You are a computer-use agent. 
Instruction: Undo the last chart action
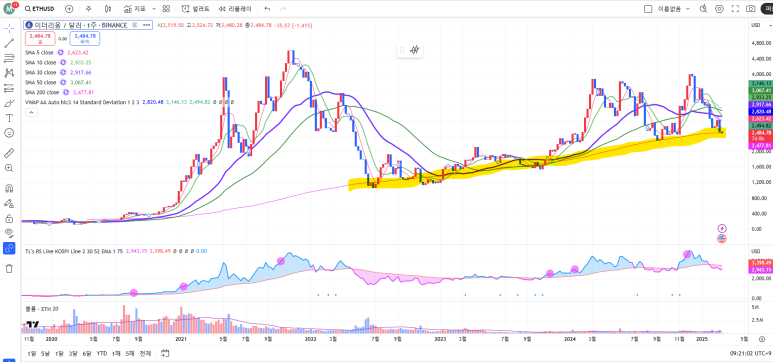coord(267,9)
